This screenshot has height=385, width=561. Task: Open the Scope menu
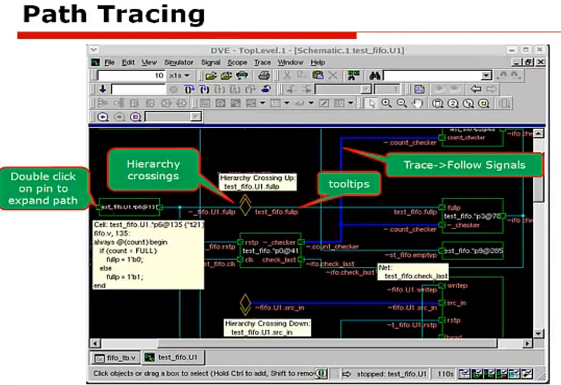click(237, 62)
